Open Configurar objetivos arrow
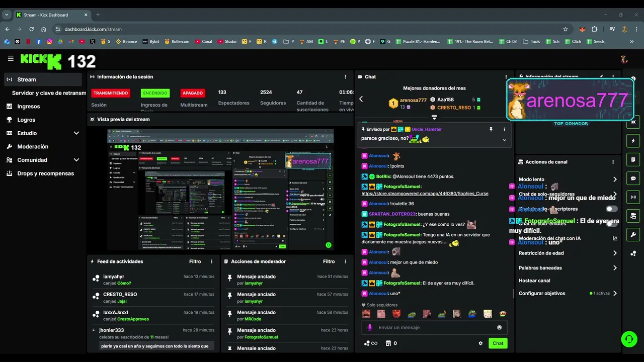The height and width of the screenshot is (362, 644). (x=615, y=293)
